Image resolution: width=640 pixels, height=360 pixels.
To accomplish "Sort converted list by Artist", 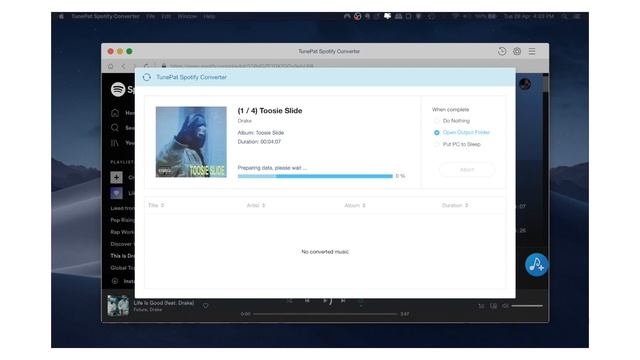I will coord(256,205).
